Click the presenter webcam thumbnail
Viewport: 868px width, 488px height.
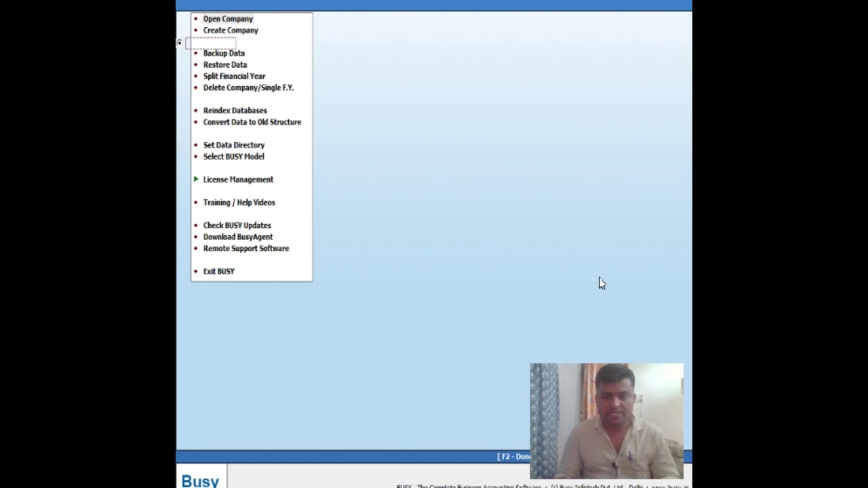(x=607, y=422)
